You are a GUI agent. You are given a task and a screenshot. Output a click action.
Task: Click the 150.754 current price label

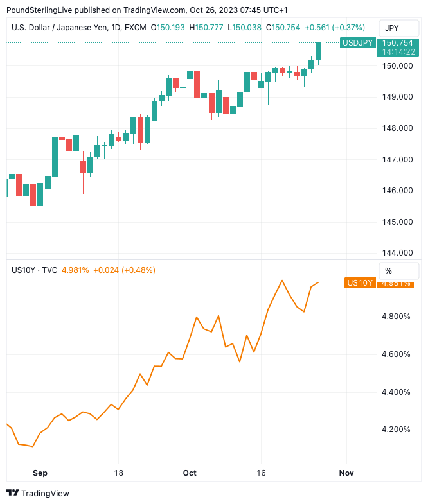(x=398, y=43)
